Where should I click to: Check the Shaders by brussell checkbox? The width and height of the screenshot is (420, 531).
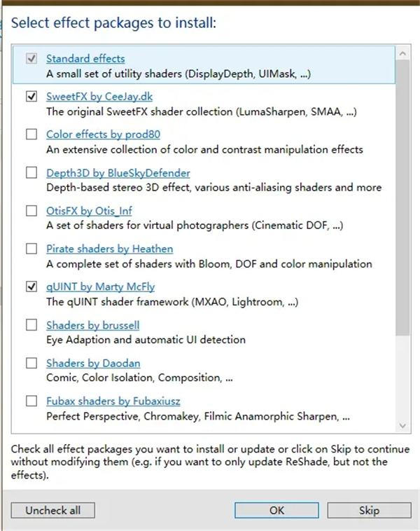(x=31, y=325)
